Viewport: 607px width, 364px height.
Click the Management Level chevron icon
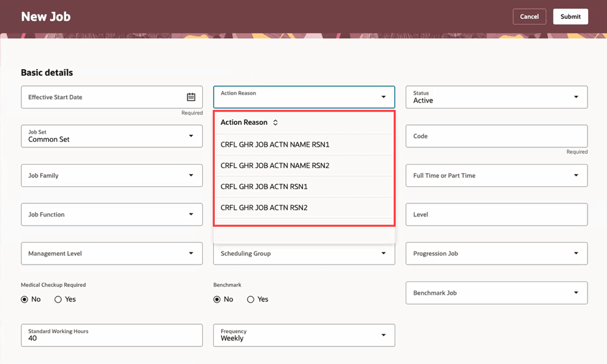[x=191, y=253]
